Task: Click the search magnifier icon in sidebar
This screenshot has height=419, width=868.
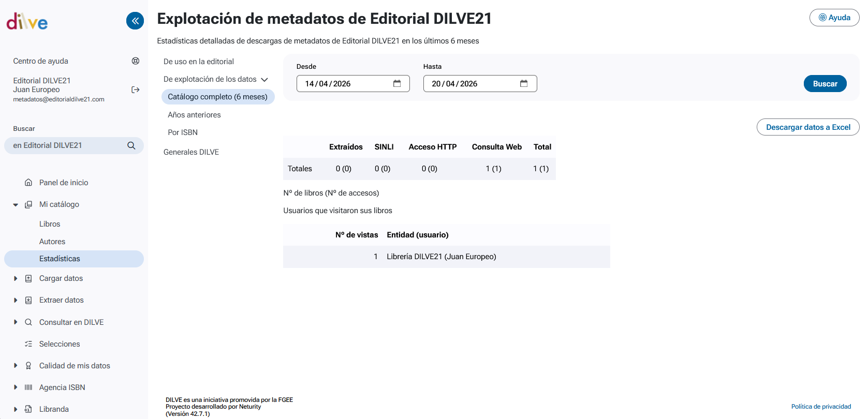Action: [131, 146]
